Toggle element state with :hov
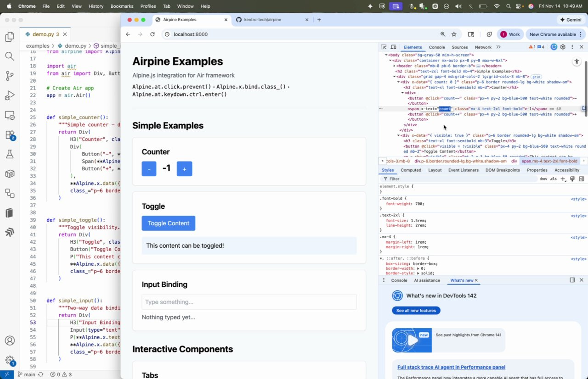Image resolution: width=588 pixels, height=379 pixels. pyautogui.click(x=543, y=179)
